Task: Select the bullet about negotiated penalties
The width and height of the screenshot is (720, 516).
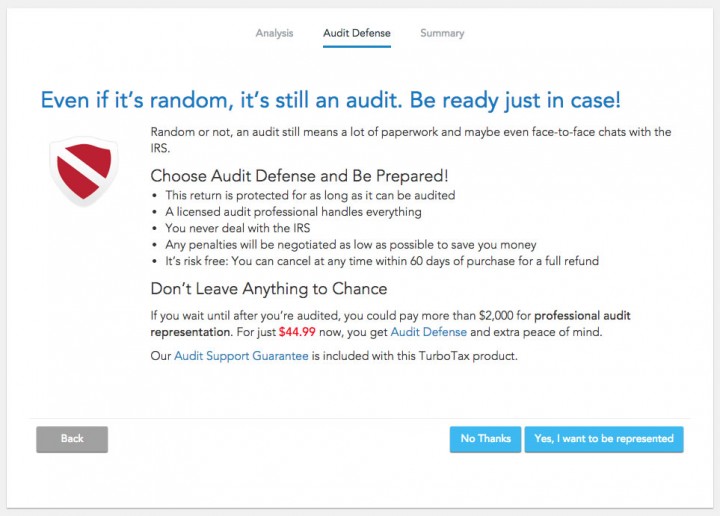Action: [351, 245]
